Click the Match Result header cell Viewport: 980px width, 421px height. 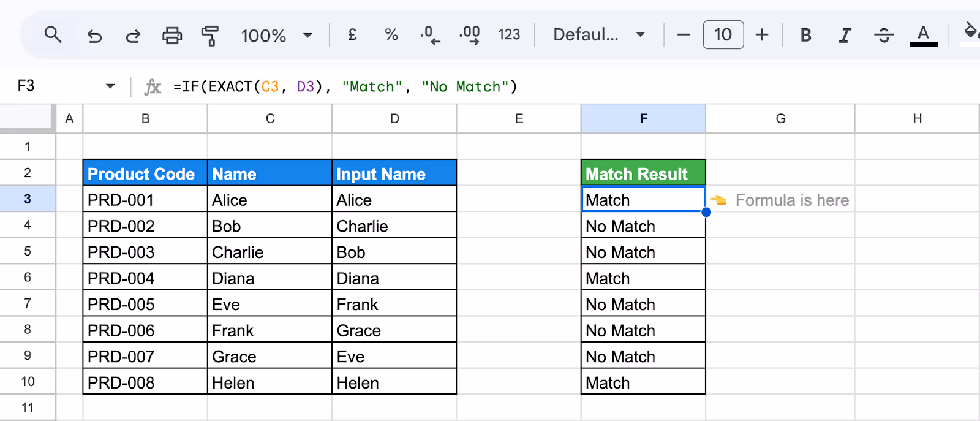[643, 173]
